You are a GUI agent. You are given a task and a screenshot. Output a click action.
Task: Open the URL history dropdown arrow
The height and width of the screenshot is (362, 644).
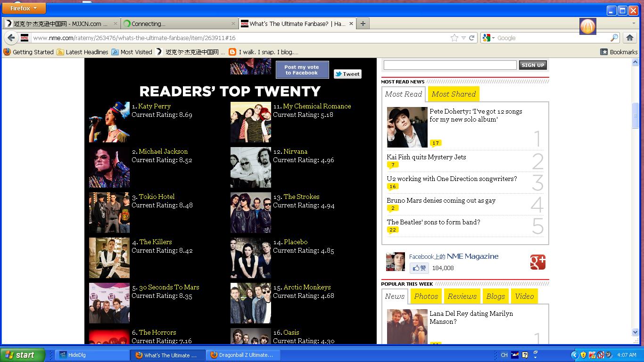point(463,38)
